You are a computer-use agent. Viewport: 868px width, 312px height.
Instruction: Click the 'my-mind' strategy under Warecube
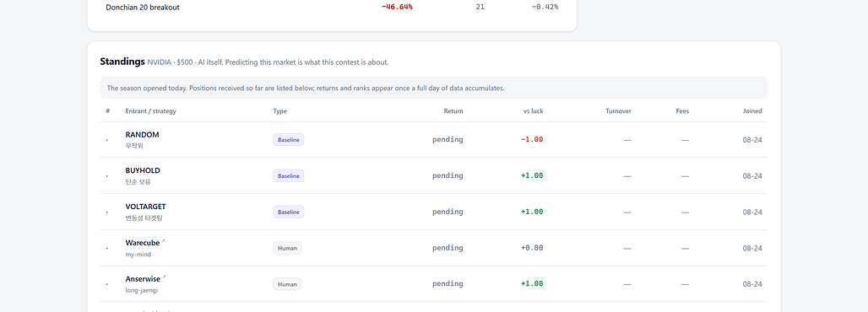[x=138, y=255]
